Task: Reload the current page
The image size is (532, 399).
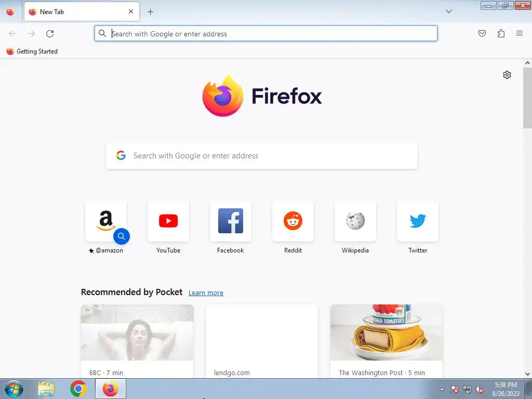Action: pos(50,34)
